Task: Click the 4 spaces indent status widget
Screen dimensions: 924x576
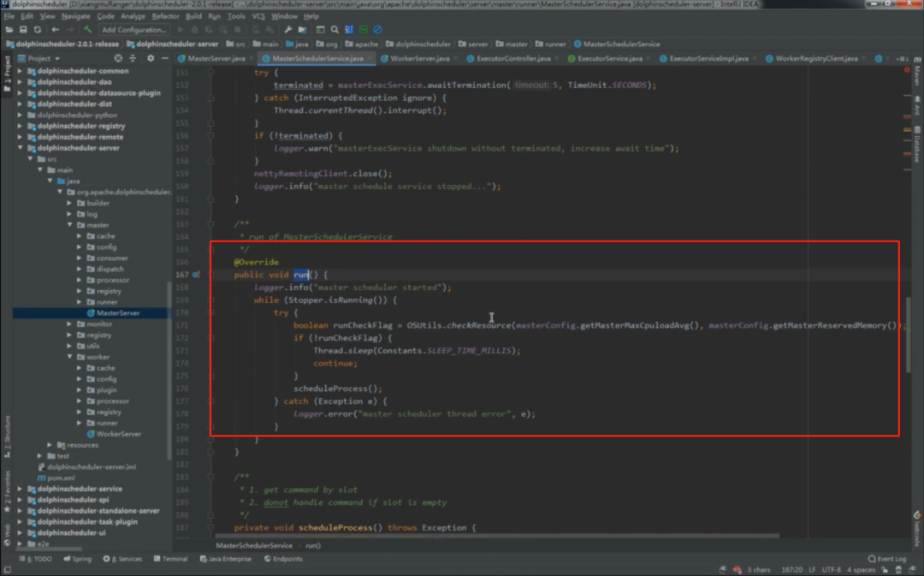Action: point(861,570)
